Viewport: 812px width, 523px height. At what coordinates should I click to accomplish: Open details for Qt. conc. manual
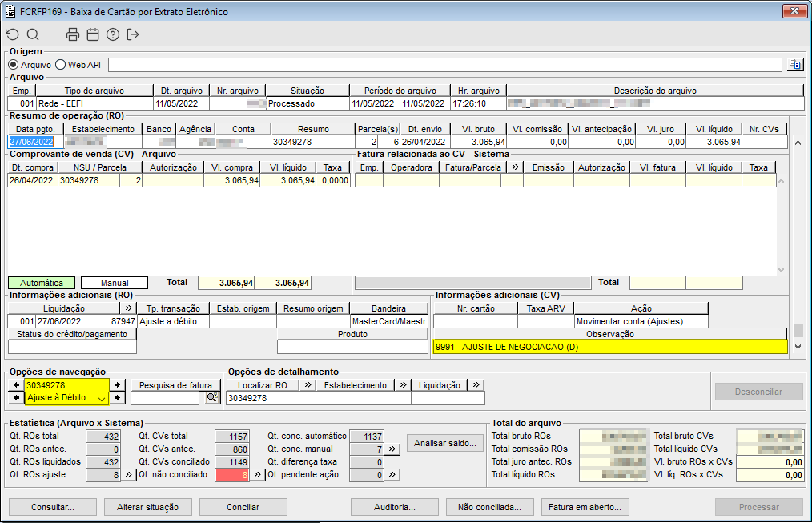(x=392, y=449)
